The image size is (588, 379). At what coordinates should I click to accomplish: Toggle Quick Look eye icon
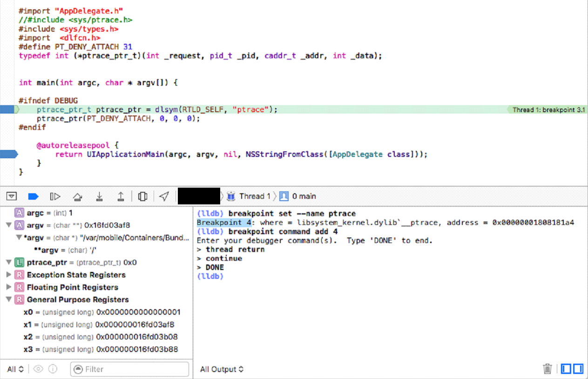click(x=38, y=369)
